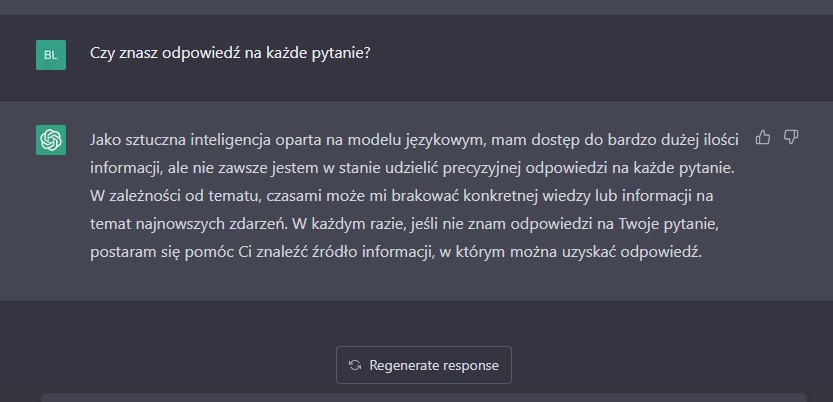Click the ChatGPT logo avatar

tap(51, 139)
